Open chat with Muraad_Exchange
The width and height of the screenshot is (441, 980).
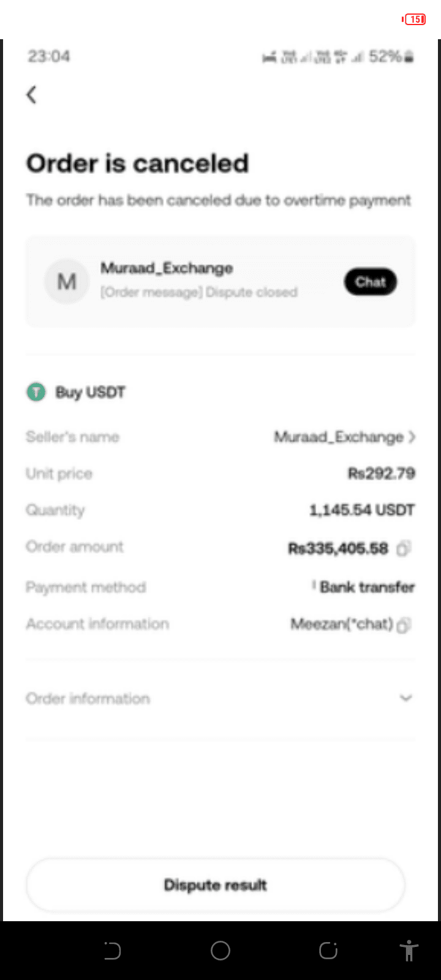pos(370,282)
